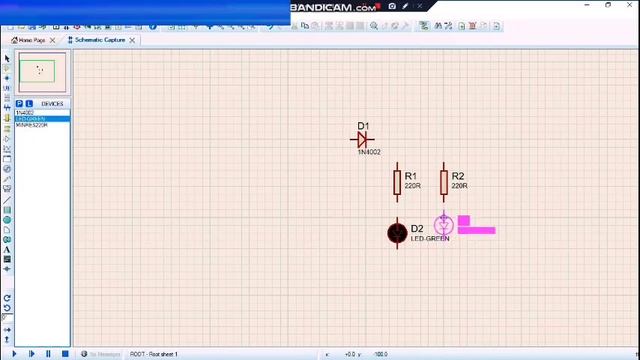Select the 2D Graphics Circle tool
This screenshot has width=640, height=360.
click(7, 220)
